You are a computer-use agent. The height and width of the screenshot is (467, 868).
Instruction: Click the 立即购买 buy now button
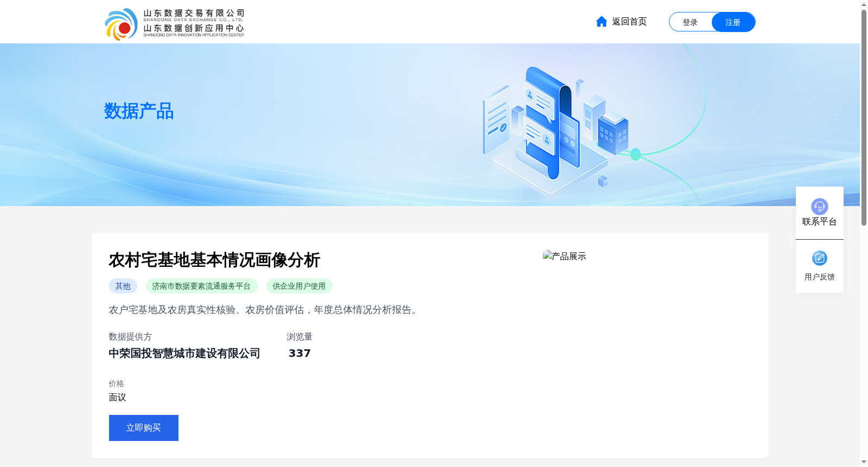(x=144, y=428)
